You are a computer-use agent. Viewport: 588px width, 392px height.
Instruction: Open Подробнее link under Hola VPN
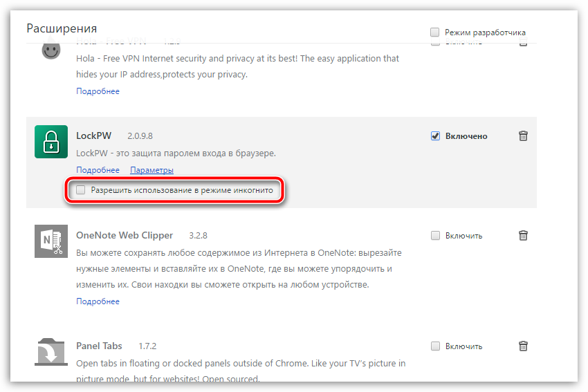[98, 91]
